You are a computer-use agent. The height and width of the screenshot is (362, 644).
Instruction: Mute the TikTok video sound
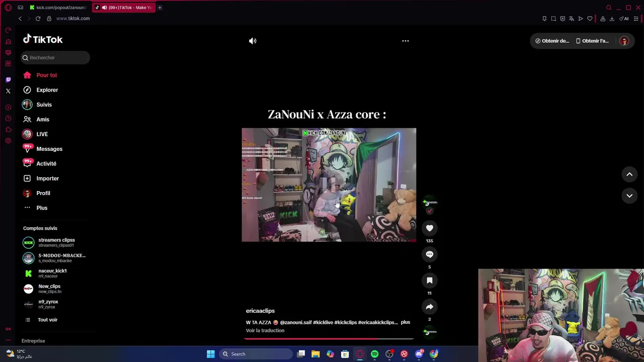point(253,41)
